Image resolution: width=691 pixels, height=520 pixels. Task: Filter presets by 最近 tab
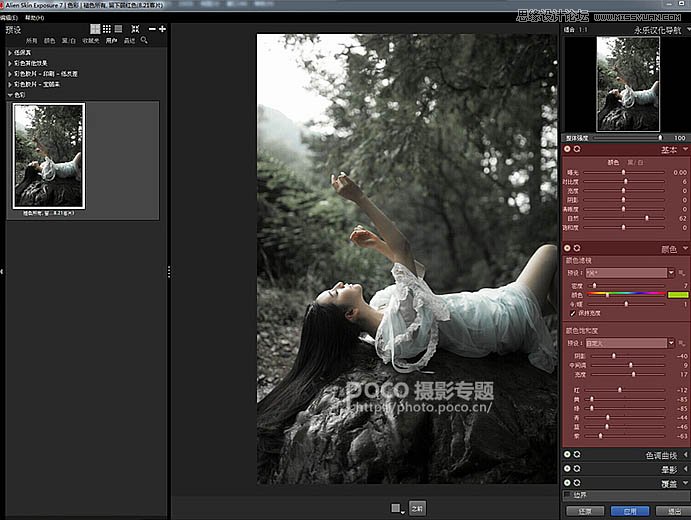click(130, 41)
